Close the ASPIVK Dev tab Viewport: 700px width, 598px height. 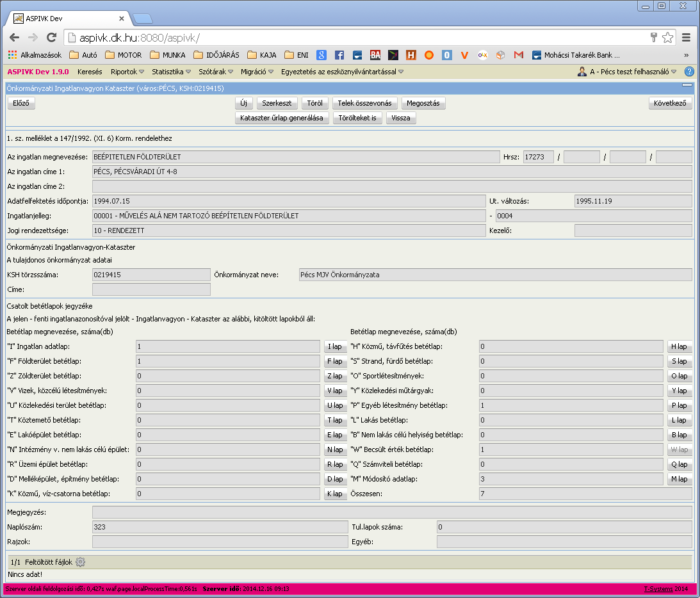(x=122, y=19)
